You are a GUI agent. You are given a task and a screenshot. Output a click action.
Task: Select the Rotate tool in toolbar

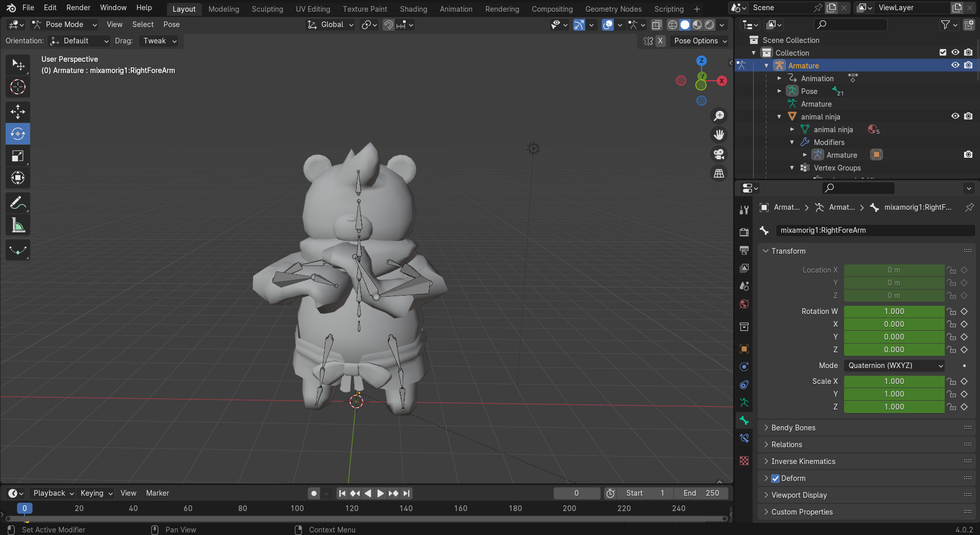(x=18, y=134)
